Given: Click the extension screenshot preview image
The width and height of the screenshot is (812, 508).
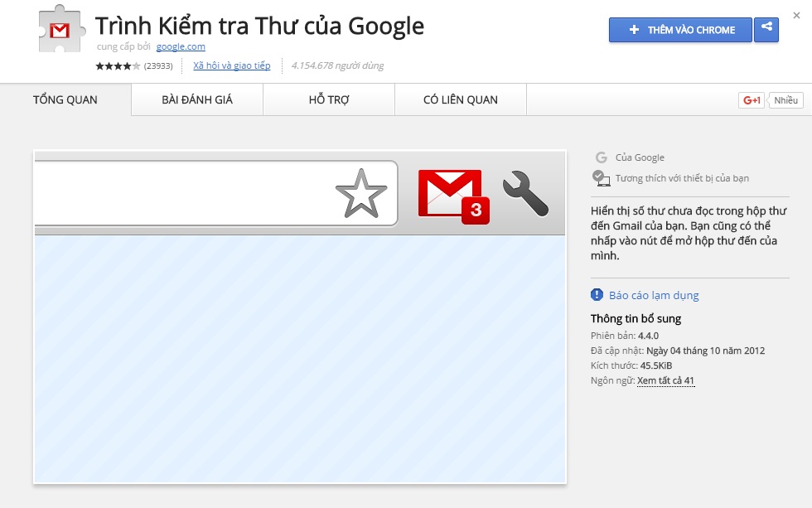Looking at the screenshot, I should tap(300, 317).
